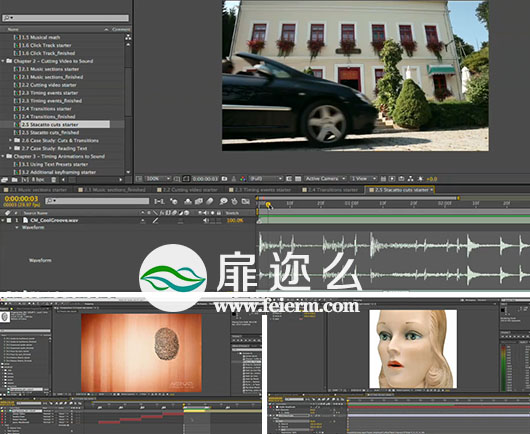The width and height of the screenshot is (530, 434).
Task: Create a new folder in Project panel
Action: [x=15, y=180]
